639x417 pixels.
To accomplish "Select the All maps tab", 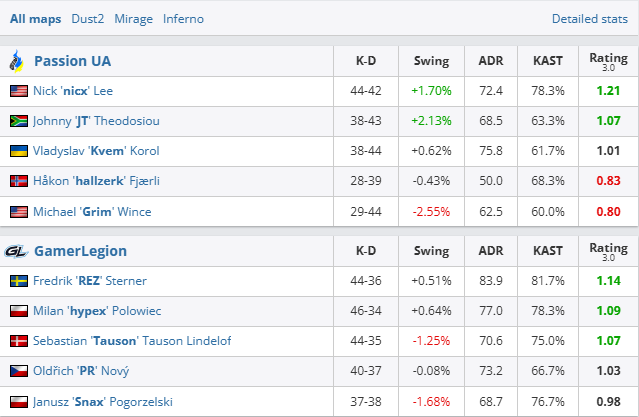I will 35,19.
